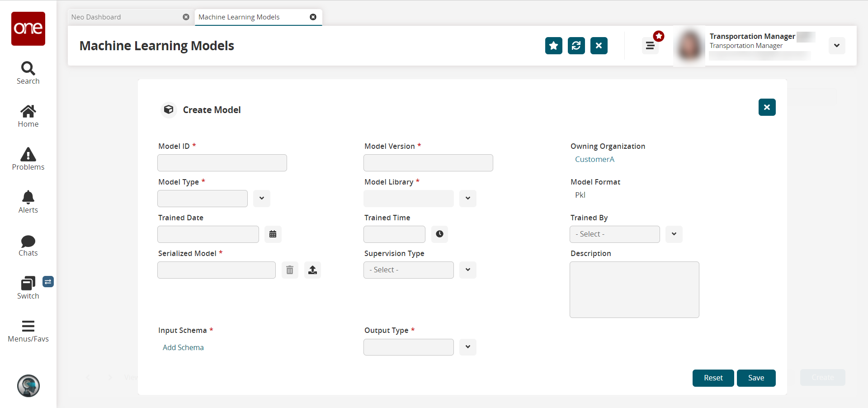The image size is (868, 408).
Task: Open the Trained Date calendar picker
Action: (x=273, y=234)
